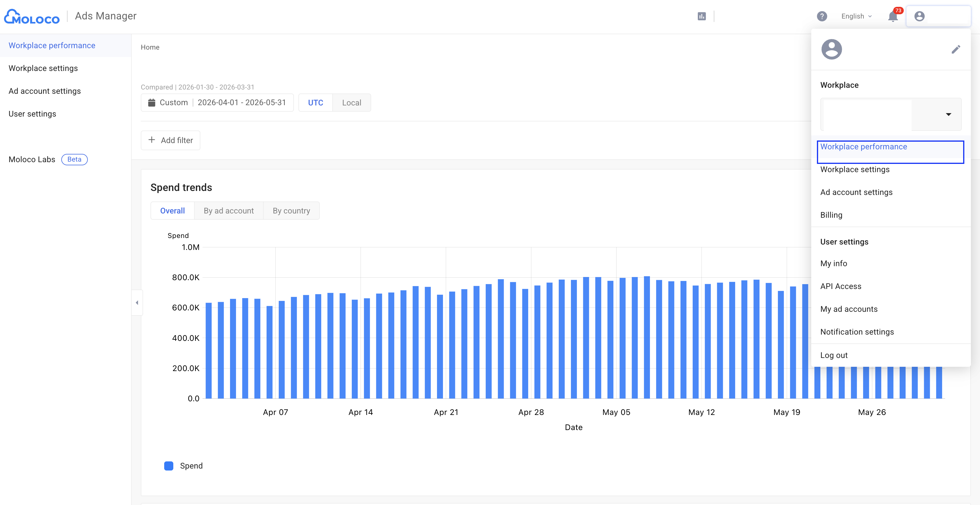Select Ad account settings in profile menu

point(890,192)
